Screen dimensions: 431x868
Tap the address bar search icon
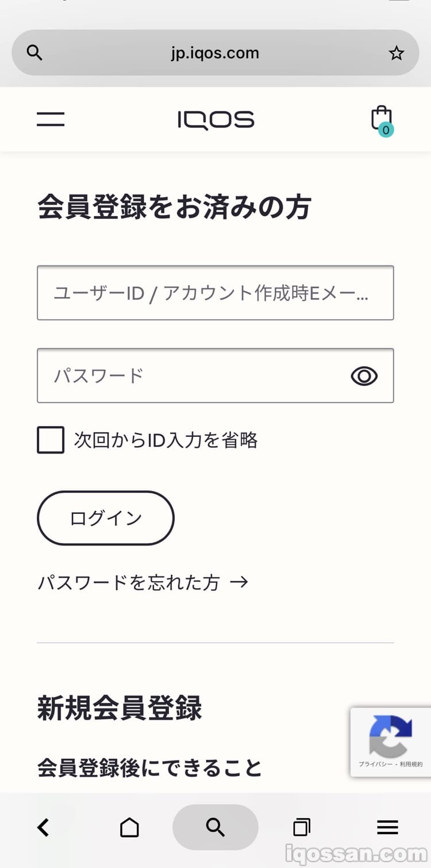tap(35, 53)
